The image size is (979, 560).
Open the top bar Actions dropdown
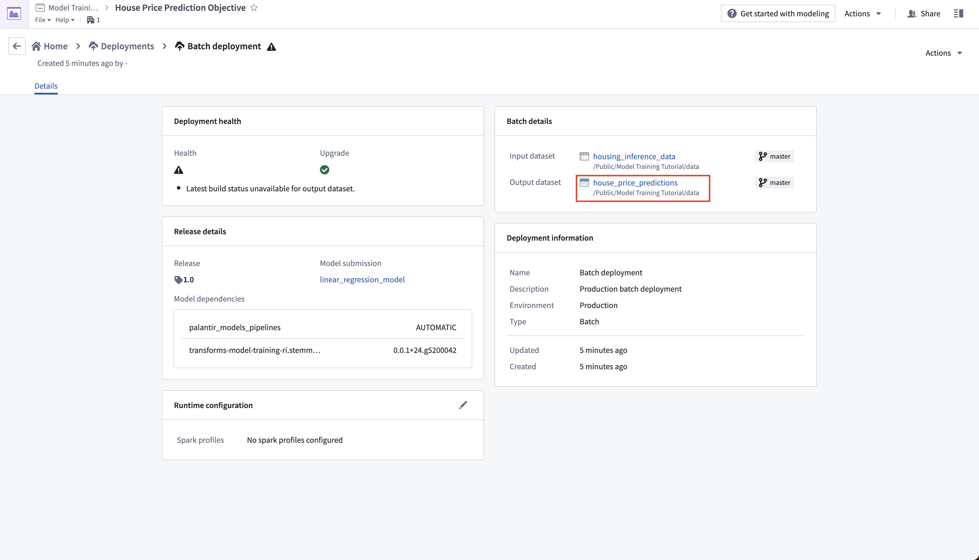[863, 13]
